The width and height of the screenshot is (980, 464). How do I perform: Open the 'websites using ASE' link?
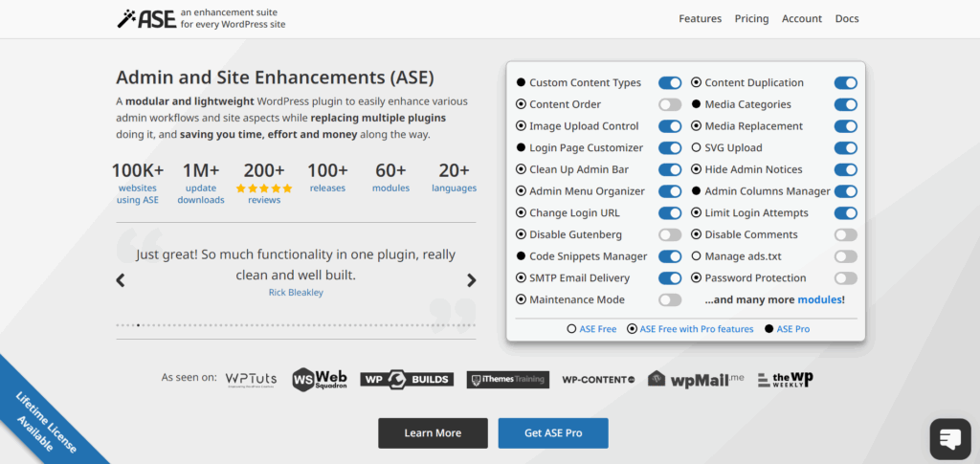(x=138, y=194)
